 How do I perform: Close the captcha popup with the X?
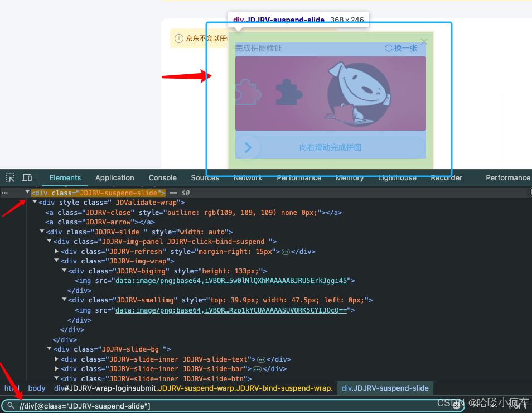(x=424, y=41)
